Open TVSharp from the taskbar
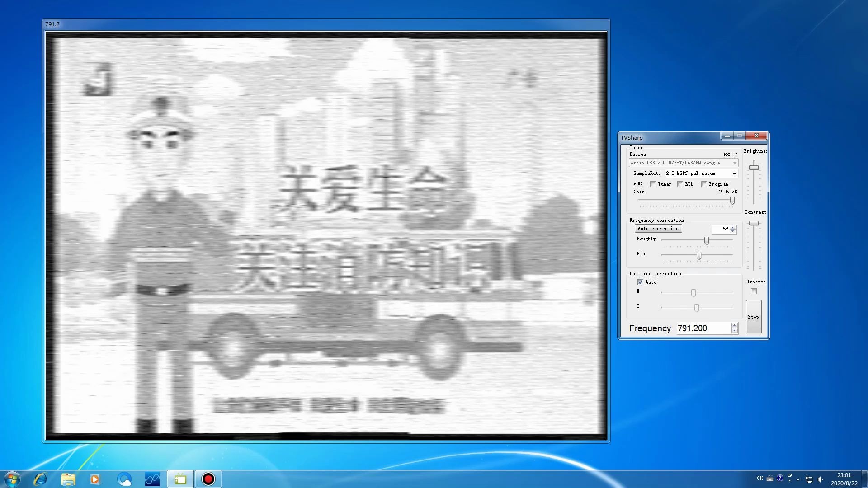The width and height of the screenshot is (868, 488). click(x=180, y=479)
